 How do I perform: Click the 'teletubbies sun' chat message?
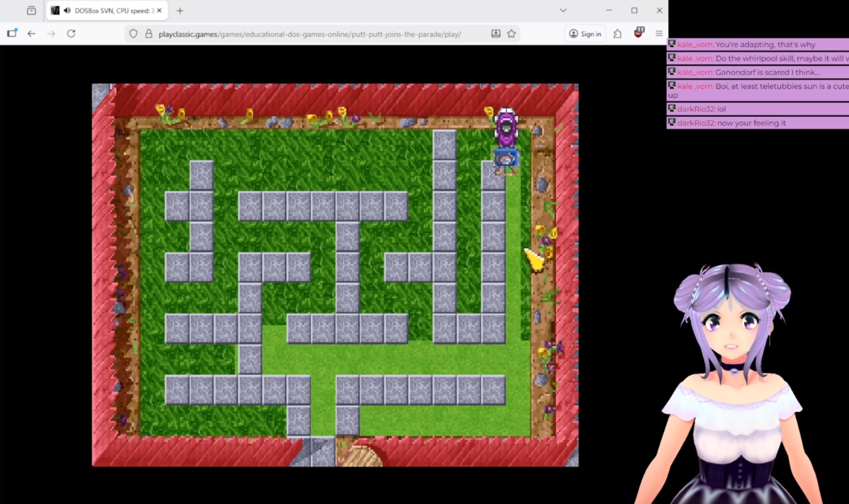point(757,90)
